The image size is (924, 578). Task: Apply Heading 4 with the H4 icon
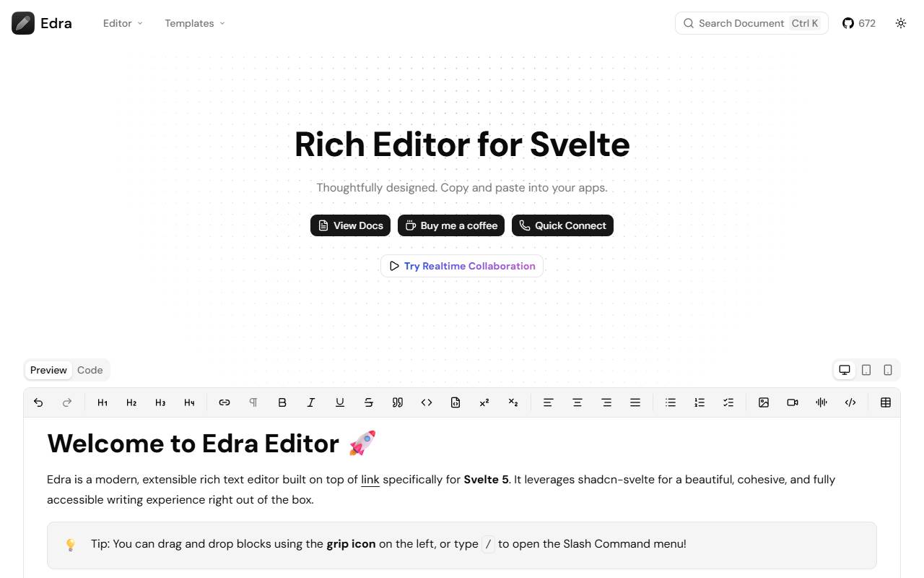[189, 402]
